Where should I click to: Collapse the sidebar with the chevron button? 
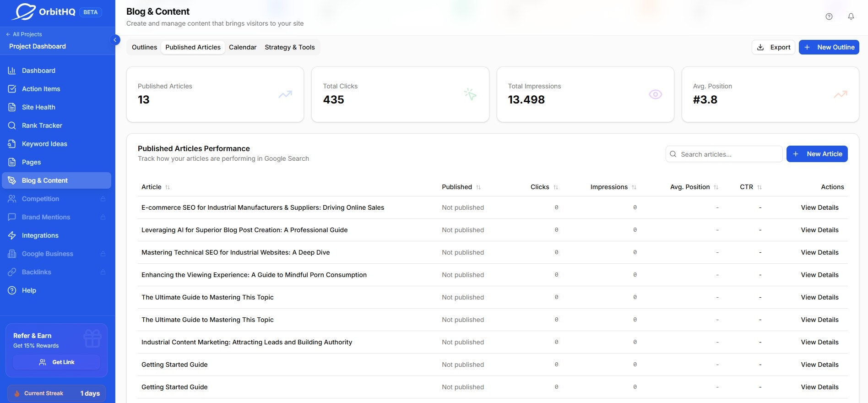point(115,40)
